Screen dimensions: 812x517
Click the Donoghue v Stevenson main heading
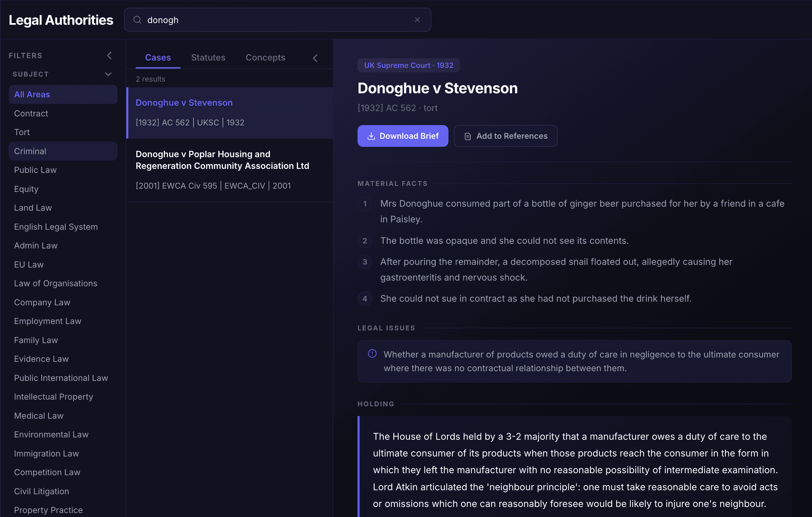tap(437, 88)
